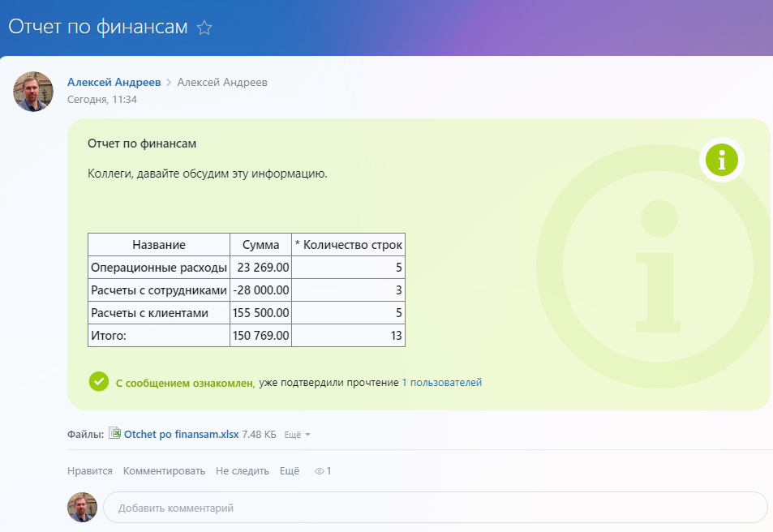Open bold blue author name Алексей Андреев

click(x=114, y=82)
